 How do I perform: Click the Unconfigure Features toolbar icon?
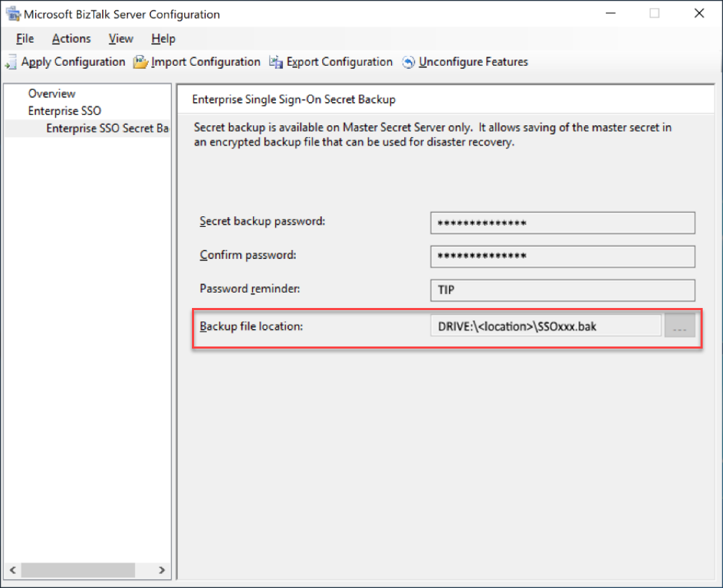(x=408, y=62)
